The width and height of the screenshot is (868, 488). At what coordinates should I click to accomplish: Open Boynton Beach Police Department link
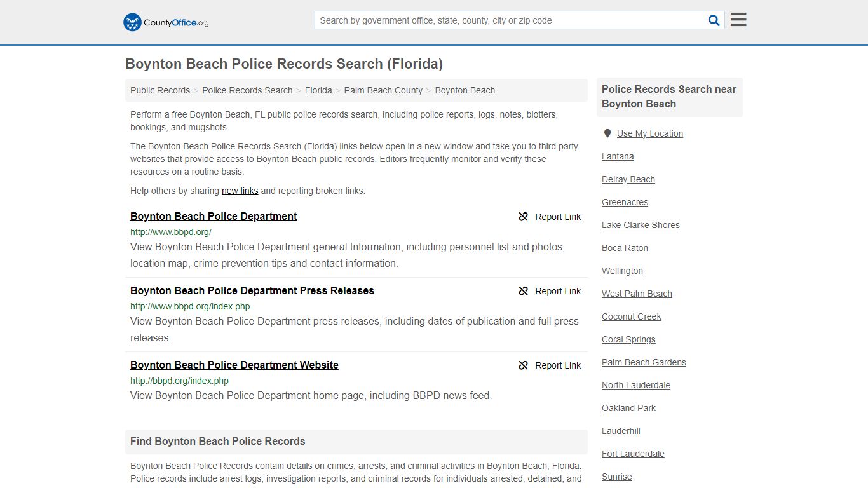(214, 216)
